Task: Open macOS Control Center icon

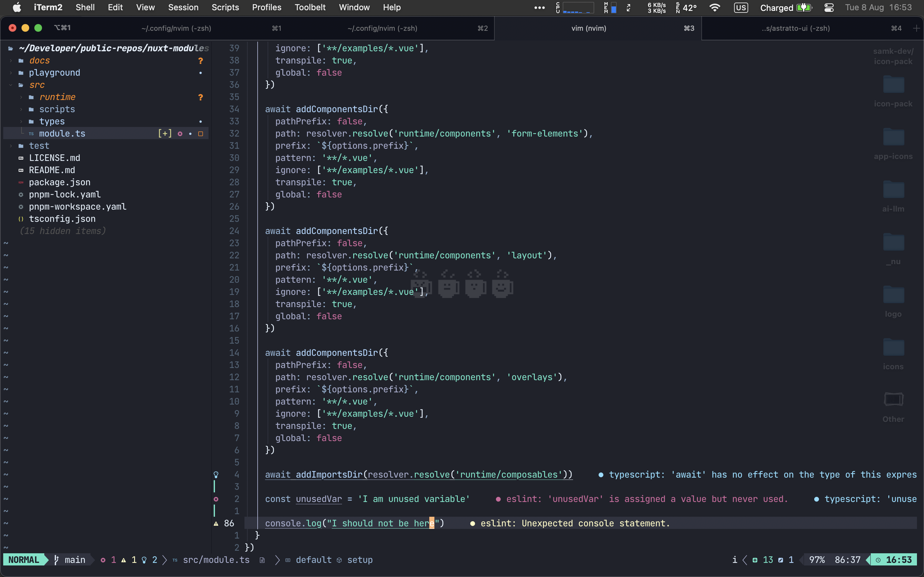Action: (x=829, y=8)
